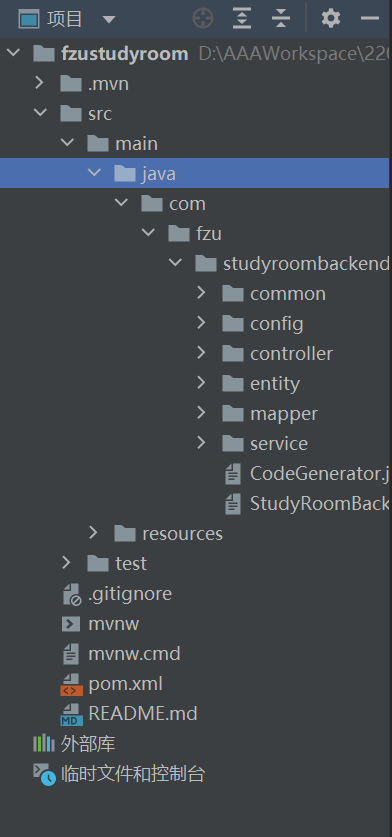Image resolution: width=392 pixels, height=837 pixels.
Task: Select the CodeGenerator.java file
Action: point(307,473)
